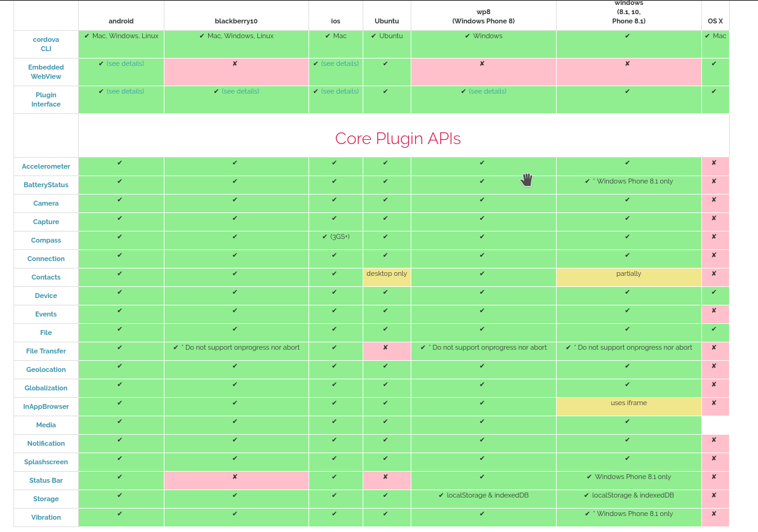Click the blackberry10 column header

coord(236,21)
